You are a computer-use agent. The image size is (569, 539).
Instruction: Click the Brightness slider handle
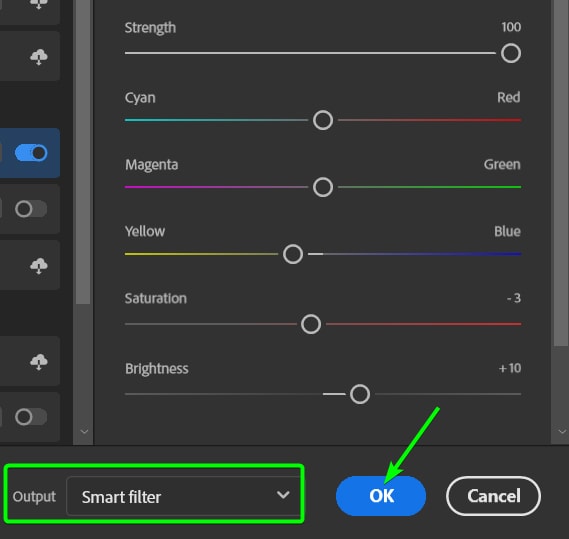[x=360, y=394]
